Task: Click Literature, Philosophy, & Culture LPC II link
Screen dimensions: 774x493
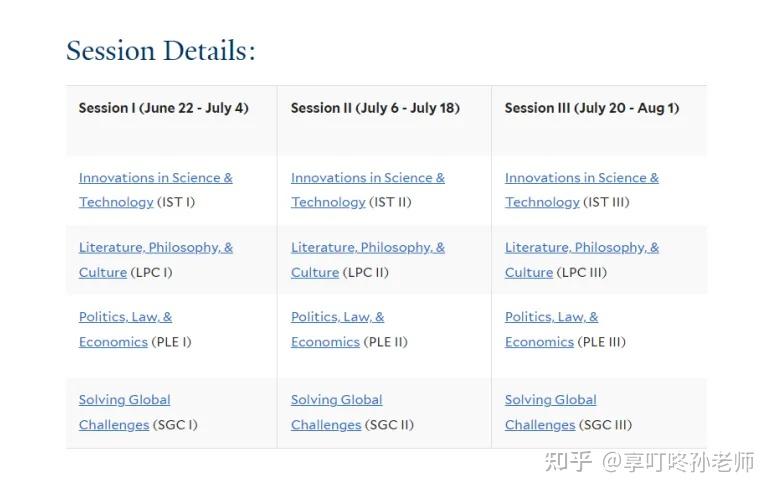Action: 367,248
